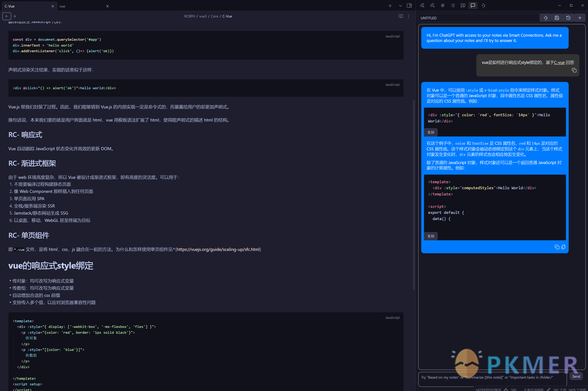This screenshot has height=391, width=588.
Task: Save the chat with the floppy disk icon
Action: point(557,18)
